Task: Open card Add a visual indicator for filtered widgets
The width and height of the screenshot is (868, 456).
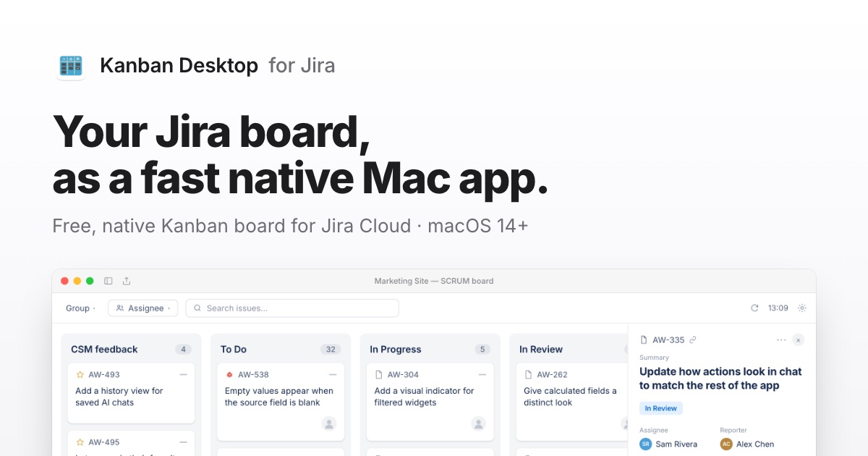Action: [x=430, y=402]
